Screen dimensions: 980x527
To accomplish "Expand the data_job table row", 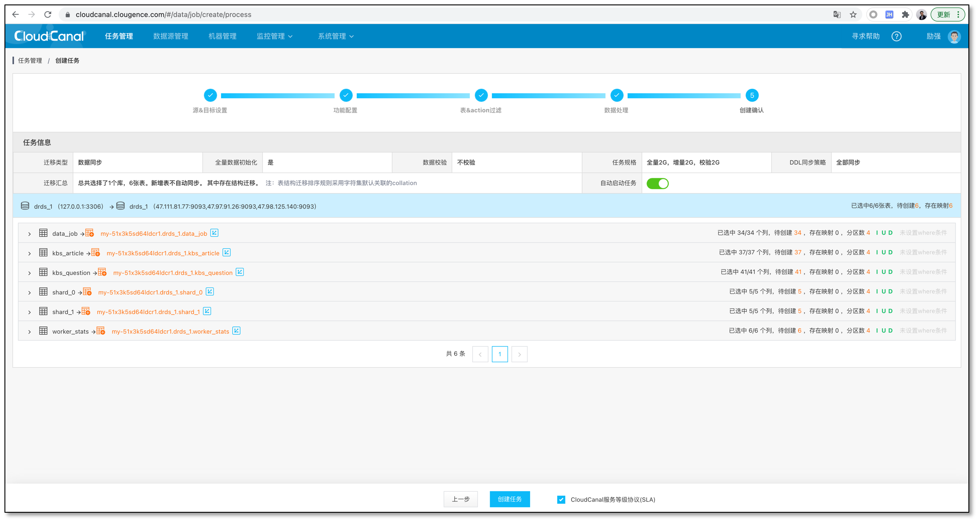I will click(29, 234).
